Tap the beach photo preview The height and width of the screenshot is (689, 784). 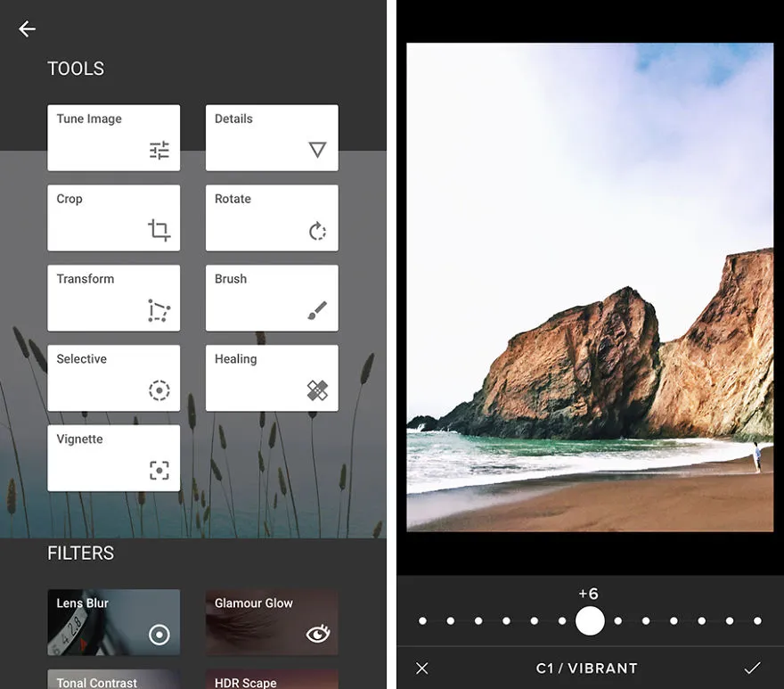590,287
